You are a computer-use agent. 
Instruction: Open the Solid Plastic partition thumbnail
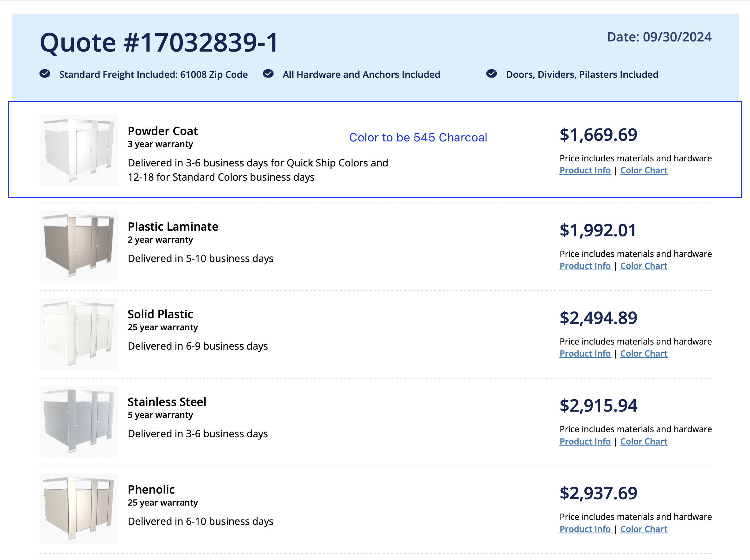(x=78, y=333)
